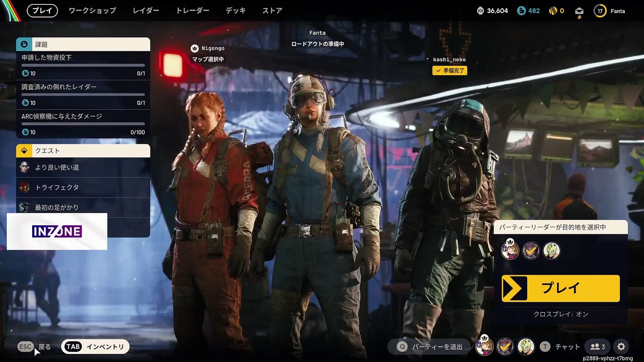Select the ARC偵察機に与えたダメージ challenge
The width and height of the screenshot is (644, 362).
[83, 124]
